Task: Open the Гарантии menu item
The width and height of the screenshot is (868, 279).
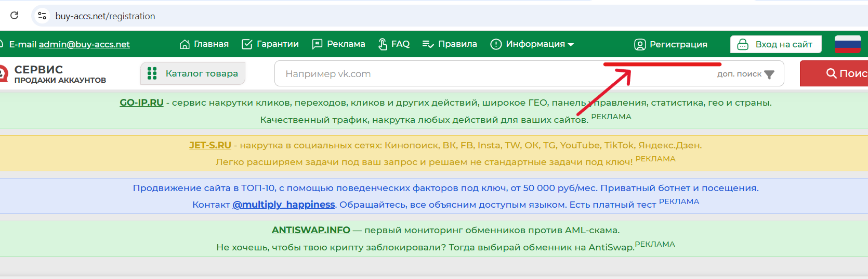Action: pyautogui.click(x=278, y=44)
